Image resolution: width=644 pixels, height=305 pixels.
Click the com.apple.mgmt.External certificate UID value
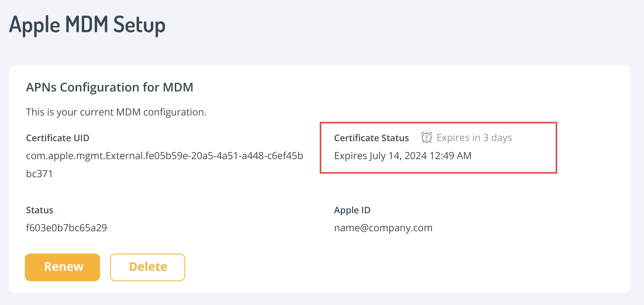(164, 156)
